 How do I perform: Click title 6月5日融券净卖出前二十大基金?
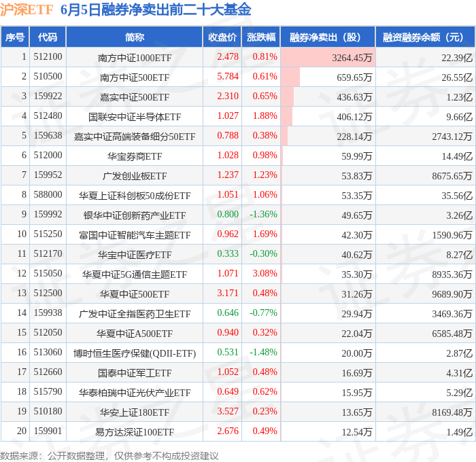pos(156,10)
